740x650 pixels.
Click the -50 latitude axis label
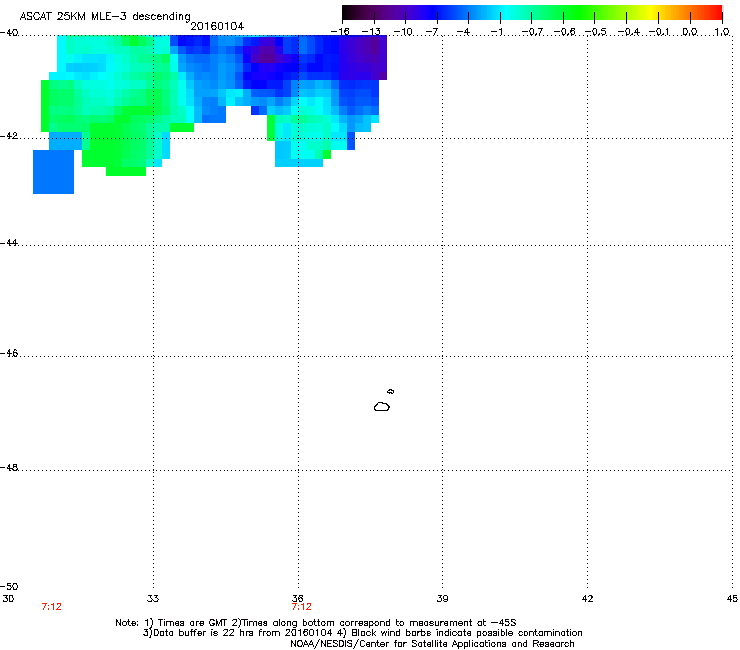point(9,586)
